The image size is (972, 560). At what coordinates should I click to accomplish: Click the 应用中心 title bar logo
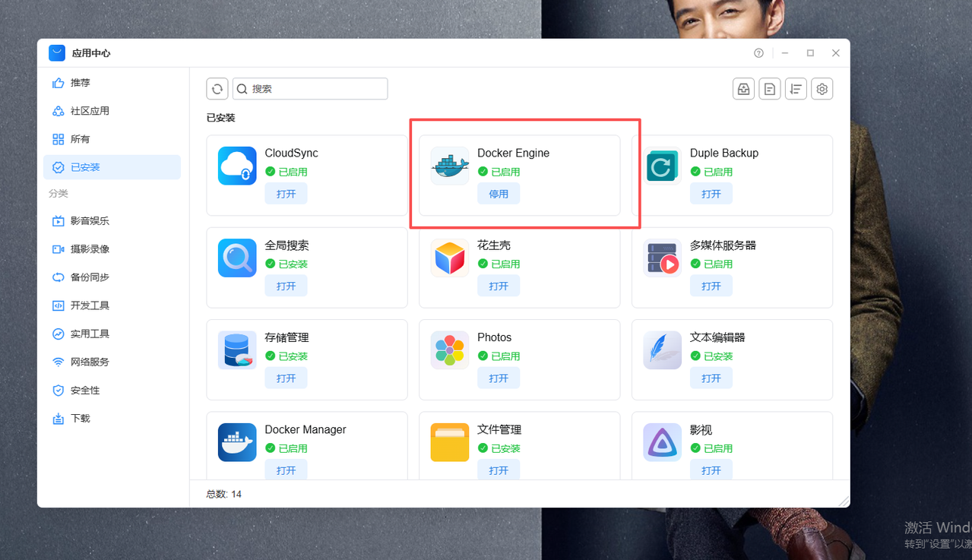coord(57,53)
